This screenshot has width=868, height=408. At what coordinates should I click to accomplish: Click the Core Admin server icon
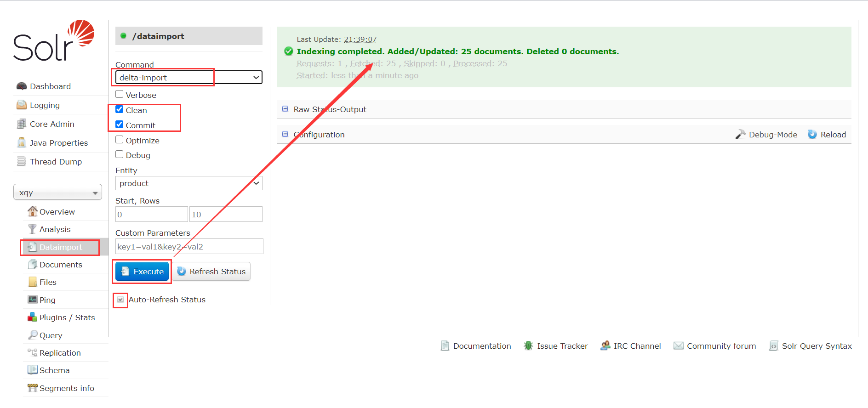(21, 124)
